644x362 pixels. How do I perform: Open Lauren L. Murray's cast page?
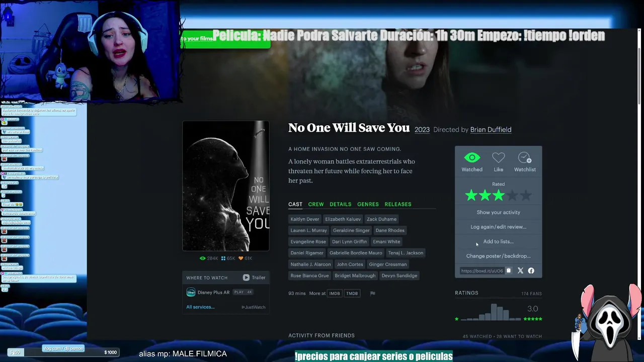309,230
